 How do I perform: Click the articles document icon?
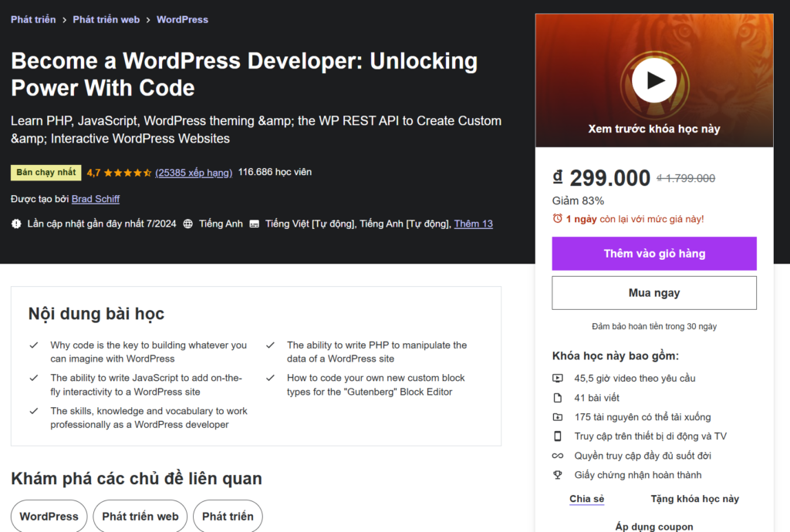coord(558,398)
